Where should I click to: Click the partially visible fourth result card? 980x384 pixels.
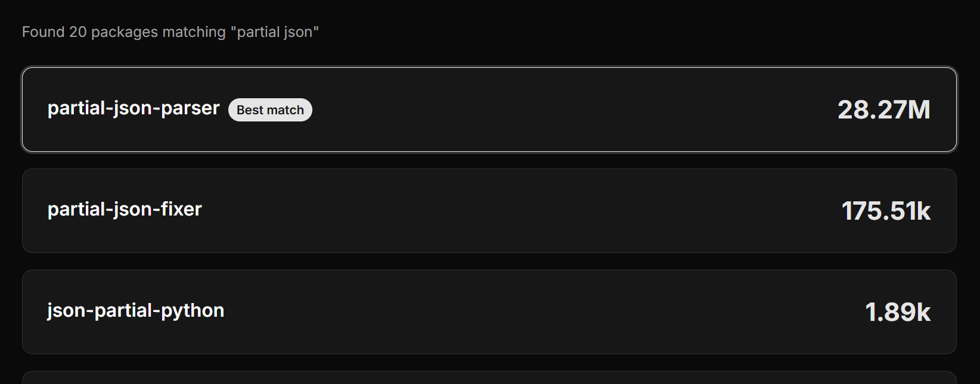click(489, 378)
